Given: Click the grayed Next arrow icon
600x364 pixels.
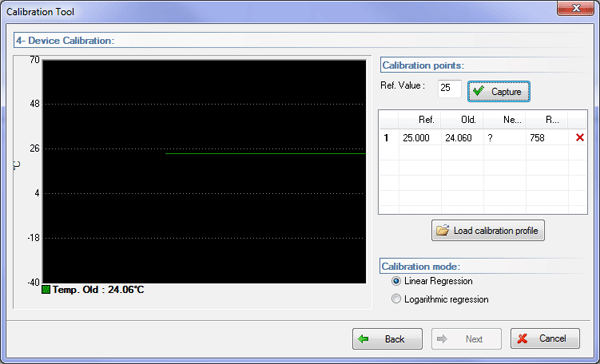Looking at the screenshot, I should [x=442, y=339].
